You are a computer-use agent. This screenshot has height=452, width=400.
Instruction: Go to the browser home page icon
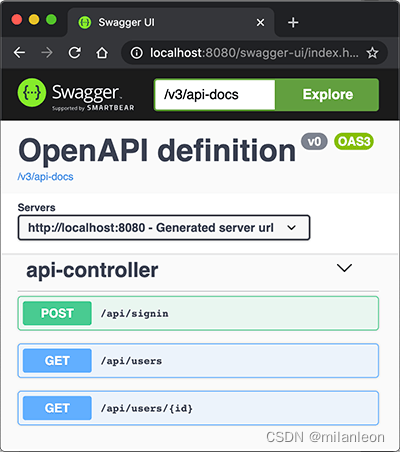(x=102, y=52)
